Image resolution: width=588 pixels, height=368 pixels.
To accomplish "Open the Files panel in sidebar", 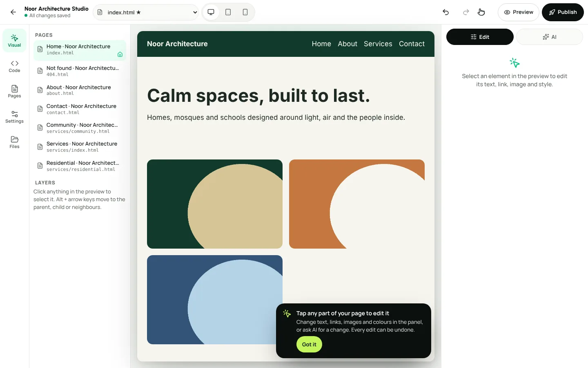I will (14, 142).
